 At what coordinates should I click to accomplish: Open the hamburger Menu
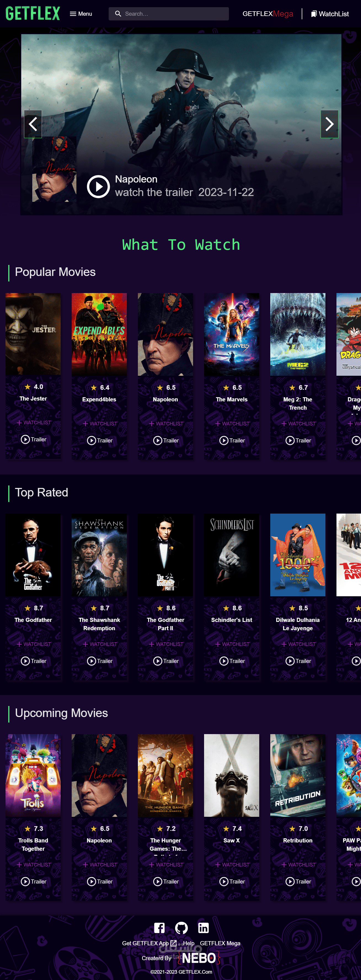81,14
